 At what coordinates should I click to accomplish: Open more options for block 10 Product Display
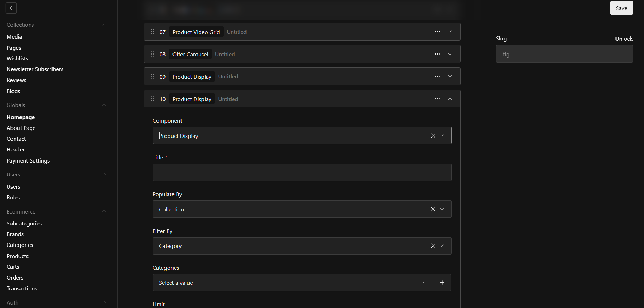click(437, 99)
